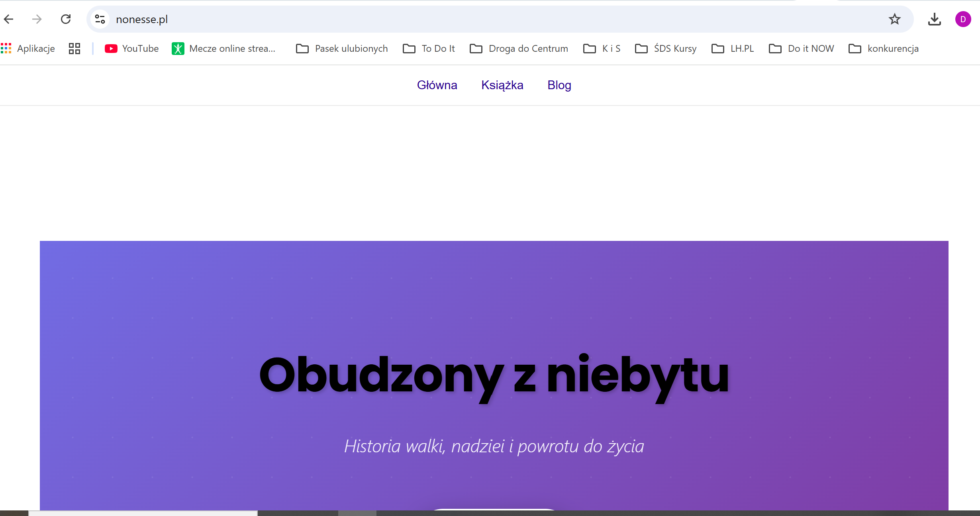980x516 pixels.
Task: Expand the Pasek ulubionych bookmark folder
Action: click(x=342, y=49)
